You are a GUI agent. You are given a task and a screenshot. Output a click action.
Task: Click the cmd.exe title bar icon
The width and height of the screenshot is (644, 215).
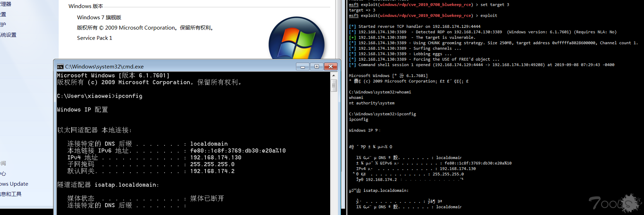[60, 67]
